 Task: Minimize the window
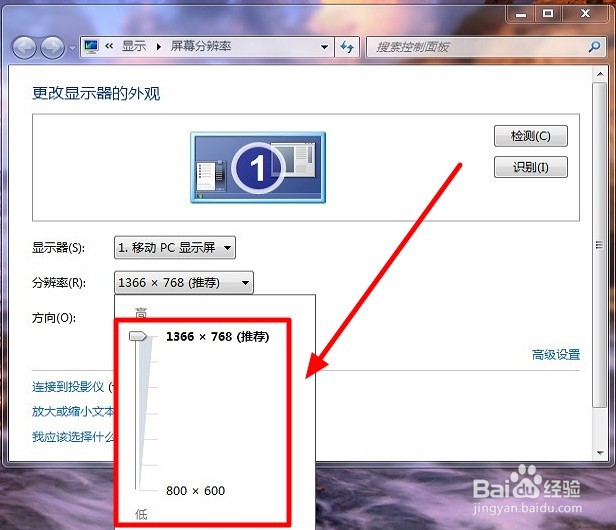point(521,14)
